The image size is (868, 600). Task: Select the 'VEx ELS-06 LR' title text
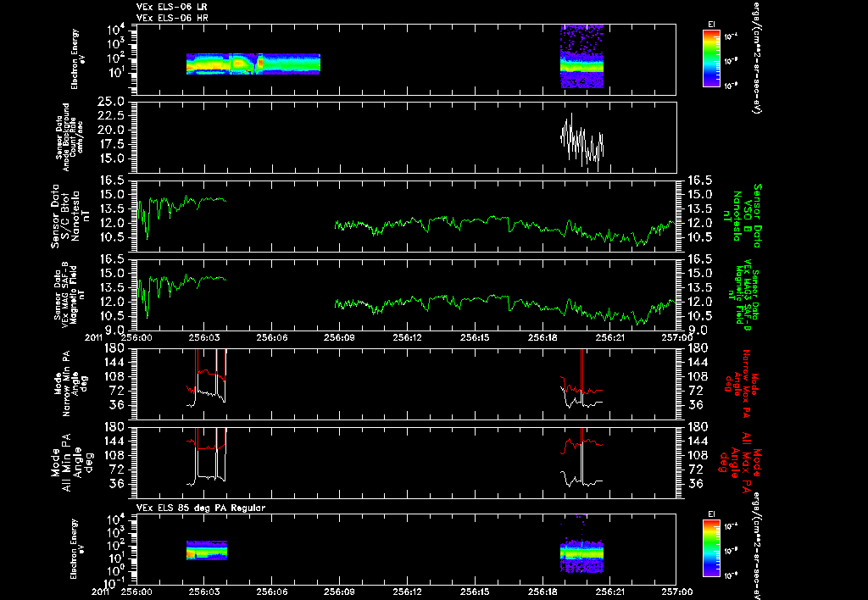point(172,7)
